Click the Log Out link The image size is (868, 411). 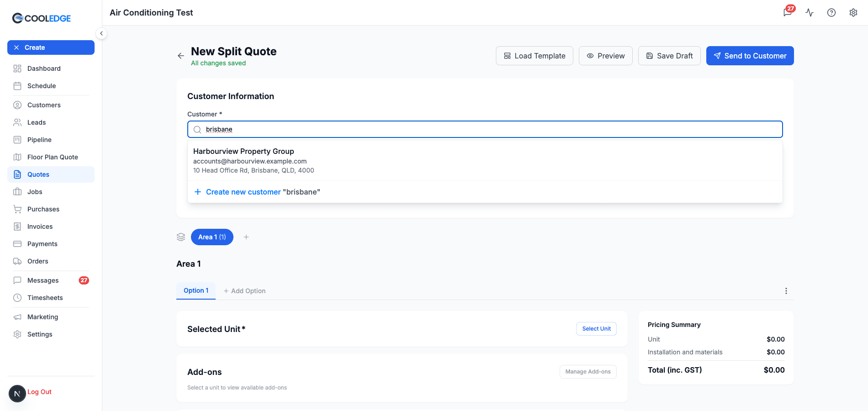pyautogui.click(x=39, y=392)
